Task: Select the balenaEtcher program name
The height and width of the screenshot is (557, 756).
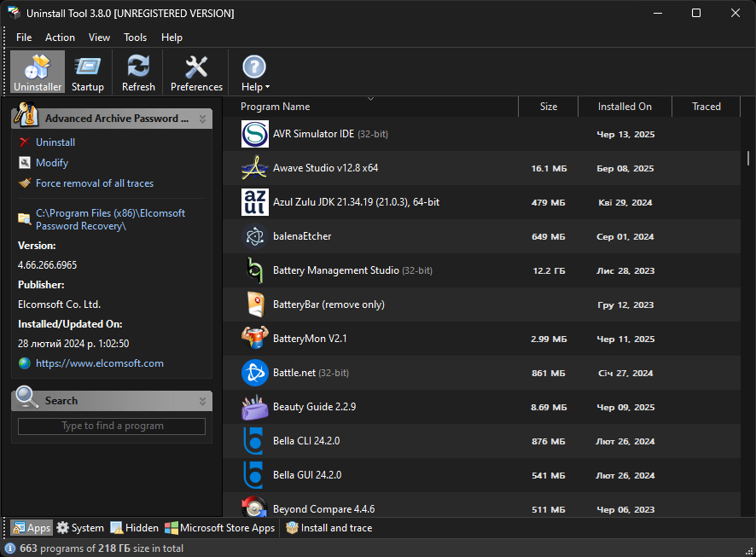Action: 302,236
